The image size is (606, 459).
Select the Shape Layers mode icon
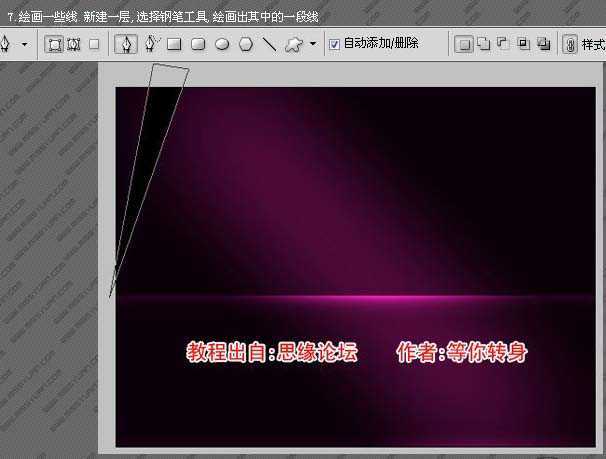[x=54, y=44]
